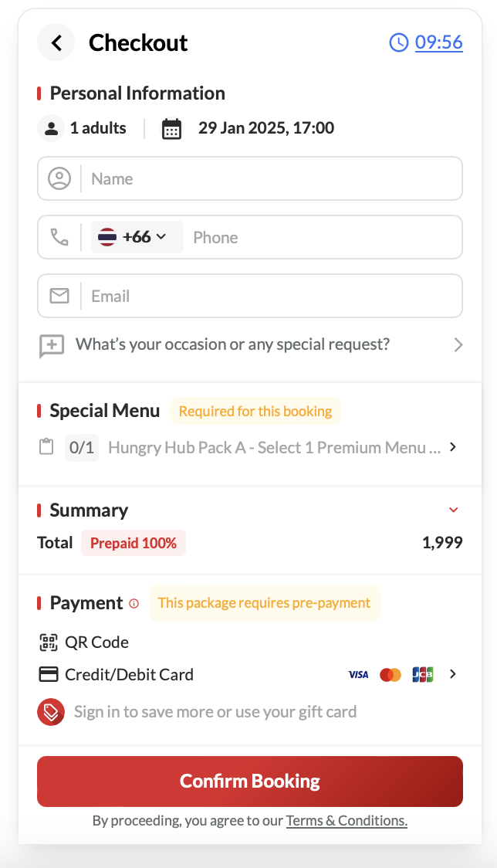
Task: Click the calendar icon next to the date
Action: (171, 128)
